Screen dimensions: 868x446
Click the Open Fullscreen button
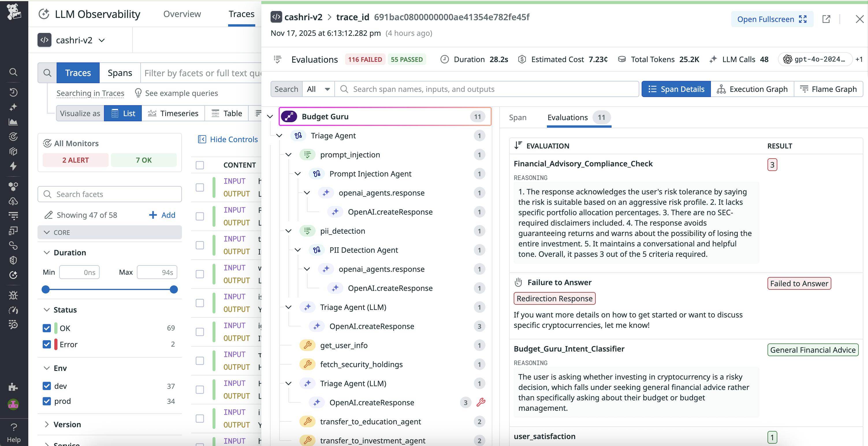772,19
